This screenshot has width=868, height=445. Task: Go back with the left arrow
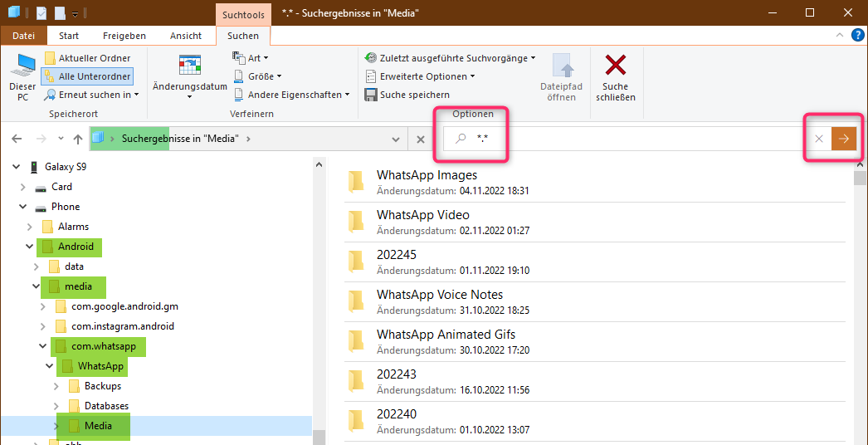point(17,139)
